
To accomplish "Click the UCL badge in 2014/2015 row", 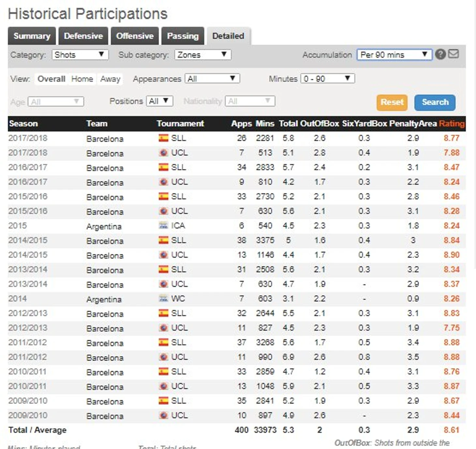I will 163,255.
